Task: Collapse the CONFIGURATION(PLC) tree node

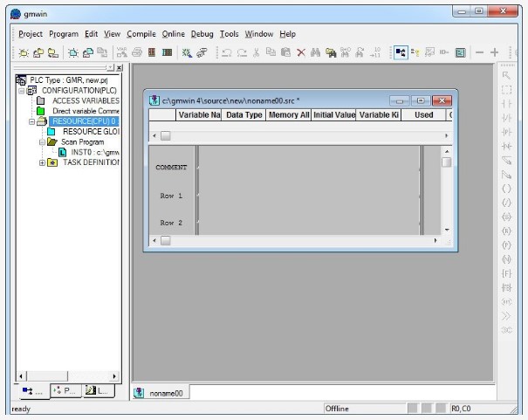Action: pos(22,90)
